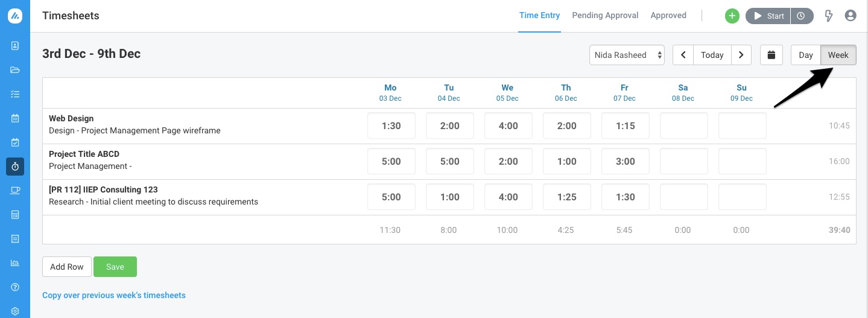Viewport: 868px width, 318px height.
Task: Open the folder icon in the sidebar
Action: (x=15, y=70)
